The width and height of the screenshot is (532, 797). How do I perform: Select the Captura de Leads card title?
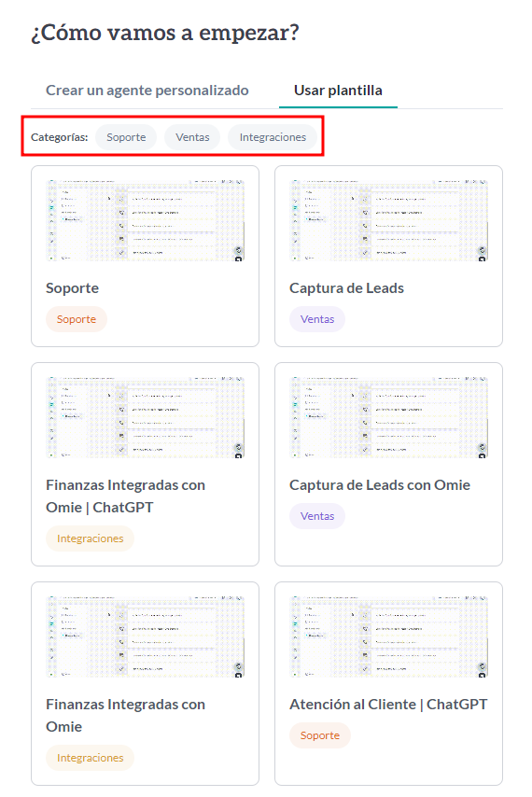point(346,288)
